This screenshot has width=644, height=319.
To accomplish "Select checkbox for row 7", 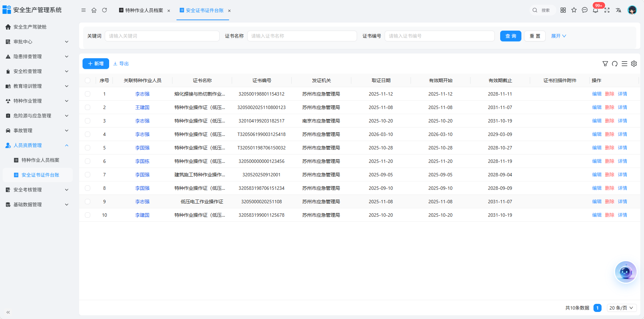I will (88, 175).
